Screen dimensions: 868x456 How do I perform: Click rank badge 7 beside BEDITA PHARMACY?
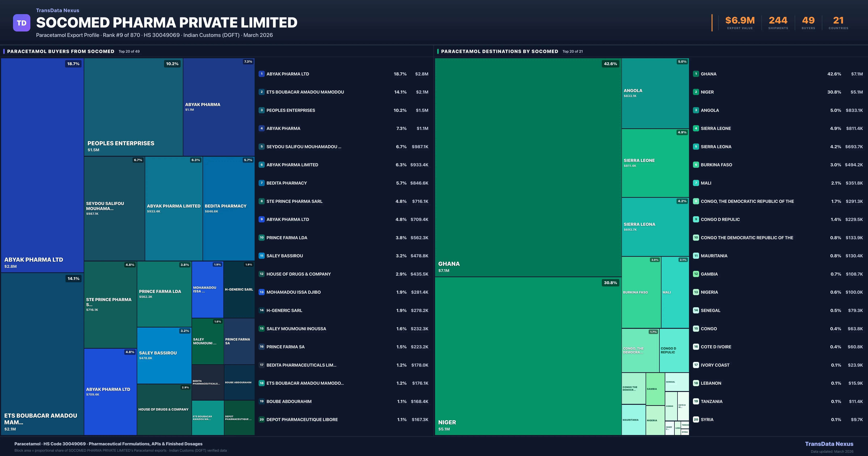[x=261, y=183]
